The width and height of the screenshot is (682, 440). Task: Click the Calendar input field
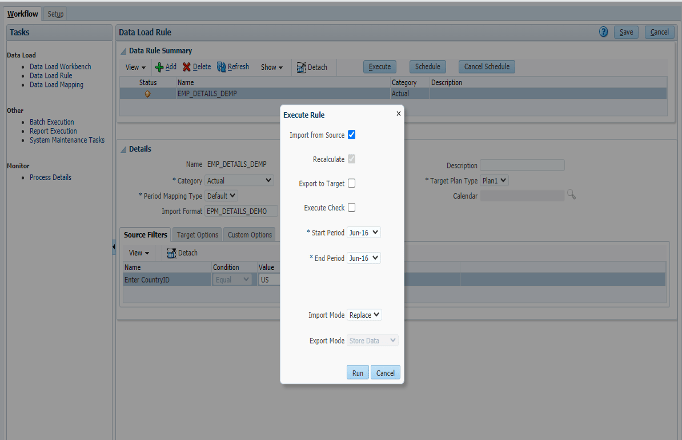[522, 196]
